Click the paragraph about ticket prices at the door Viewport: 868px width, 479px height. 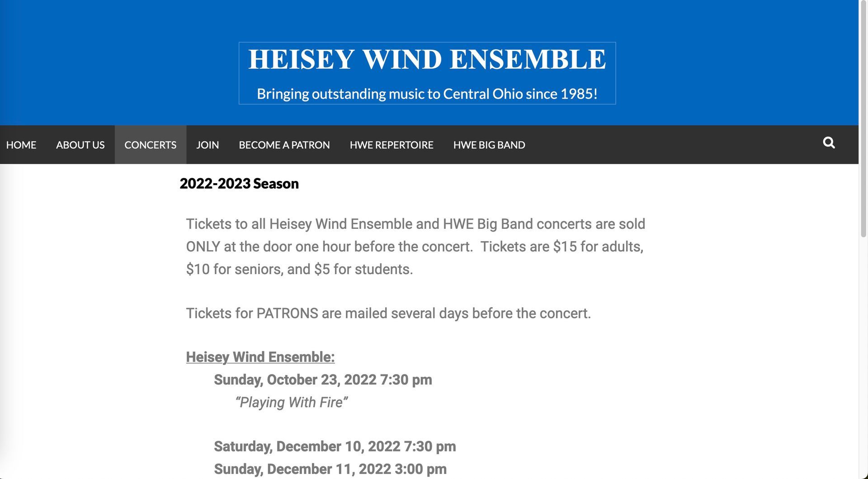point(415,247)
